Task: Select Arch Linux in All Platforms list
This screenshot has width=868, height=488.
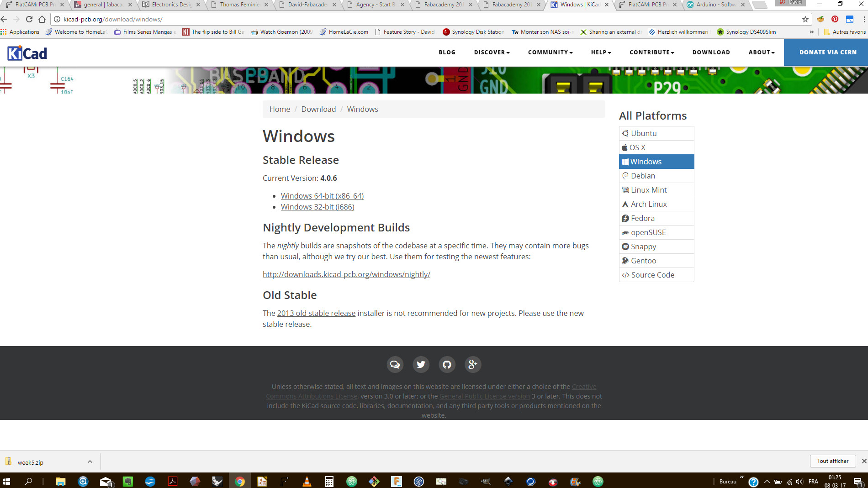Action: tap(656, 204)
